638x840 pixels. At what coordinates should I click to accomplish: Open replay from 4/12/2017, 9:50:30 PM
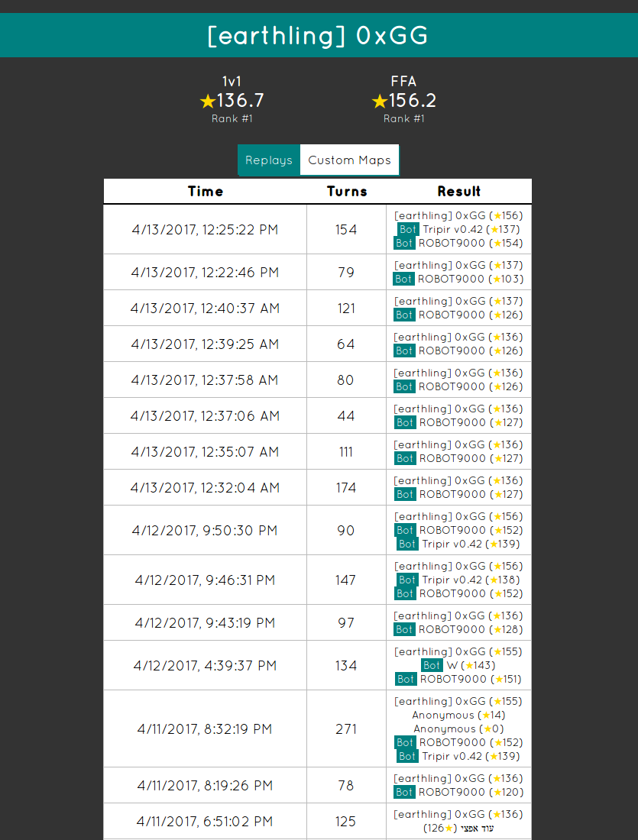[205, 530]
